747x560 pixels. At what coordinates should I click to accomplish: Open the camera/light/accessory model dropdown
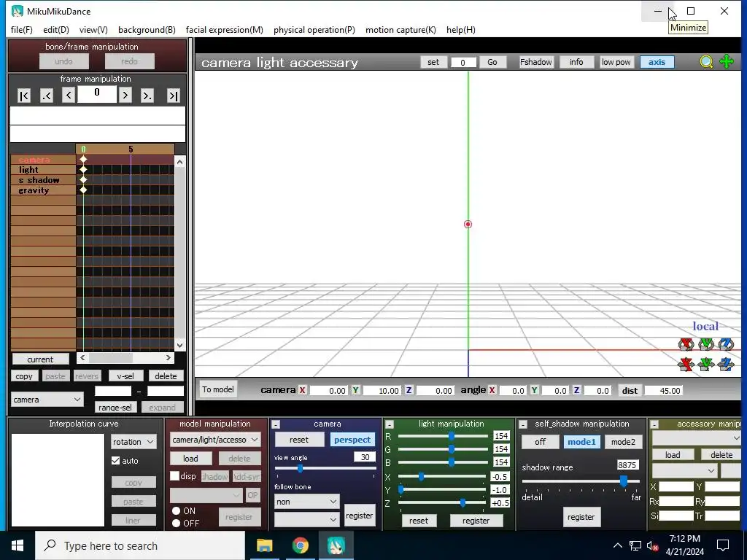(x=215, y=440)
